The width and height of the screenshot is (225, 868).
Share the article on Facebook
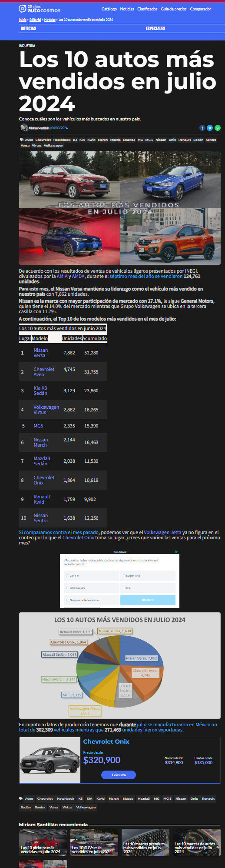click(x=202, y=128)
